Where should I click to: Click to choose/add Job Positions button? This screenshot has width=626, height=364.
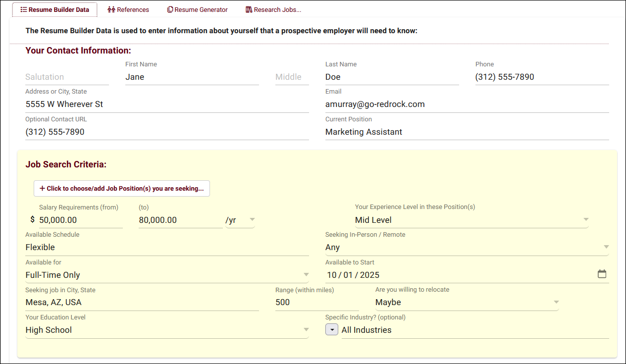tap(121, 188)
